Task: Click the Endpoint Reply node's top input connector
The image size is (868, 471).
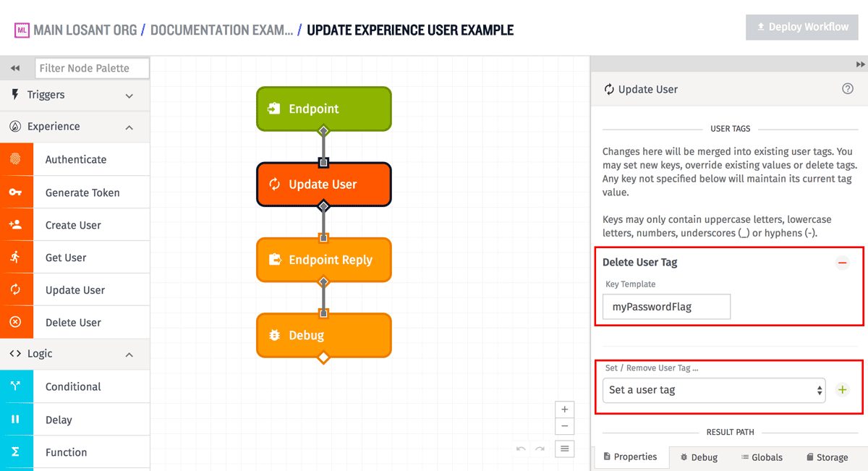Action: [x=323, y=238]
